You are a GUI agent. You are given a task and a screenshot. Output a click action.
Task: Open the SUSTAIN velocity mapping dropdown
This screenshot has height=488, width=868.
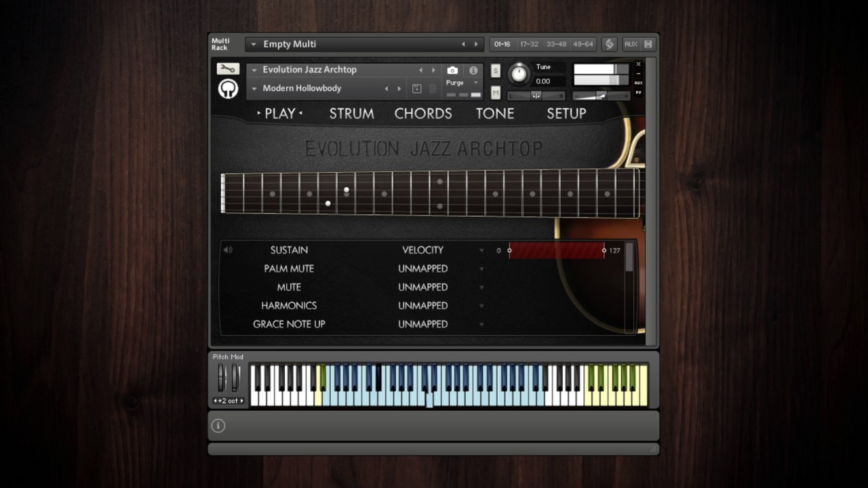pos(481,251)
